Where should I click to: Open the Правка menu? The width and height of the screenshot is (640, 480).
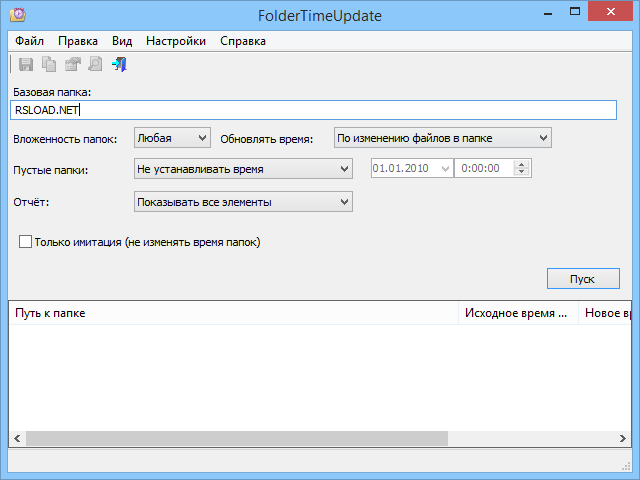[x=78, y=41]
